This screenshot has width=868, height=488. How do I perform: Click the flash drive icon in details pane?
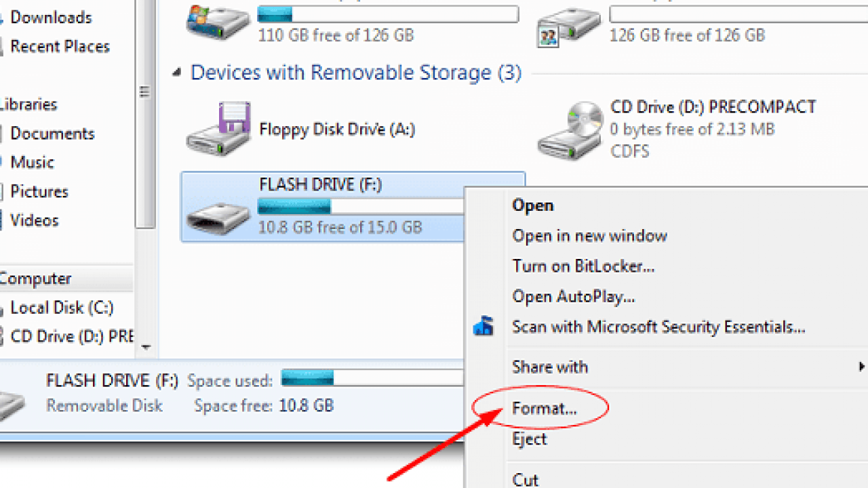point(12,405)
